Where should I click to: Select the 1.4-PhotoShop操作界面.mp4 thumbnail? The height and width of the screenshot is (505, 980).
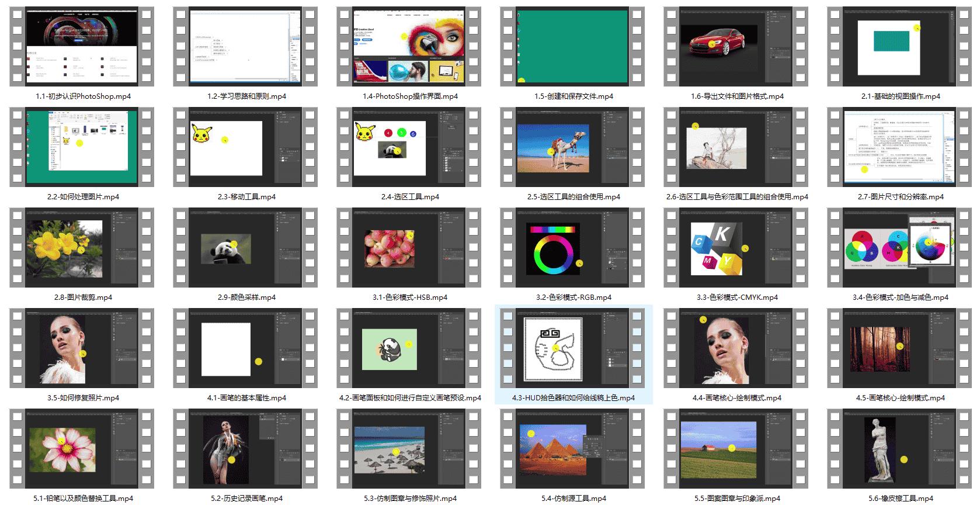pyautogui.click(x=409, y=47)
